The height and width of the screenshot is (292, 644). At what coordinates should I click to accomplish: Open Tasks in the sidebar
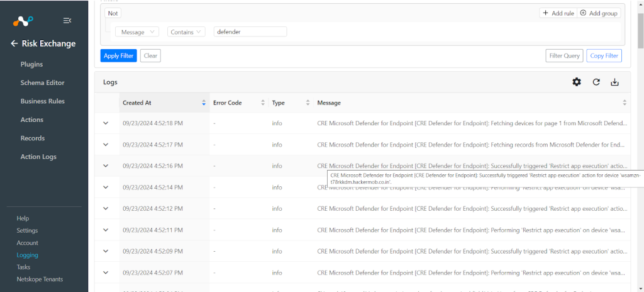[23, 267]
